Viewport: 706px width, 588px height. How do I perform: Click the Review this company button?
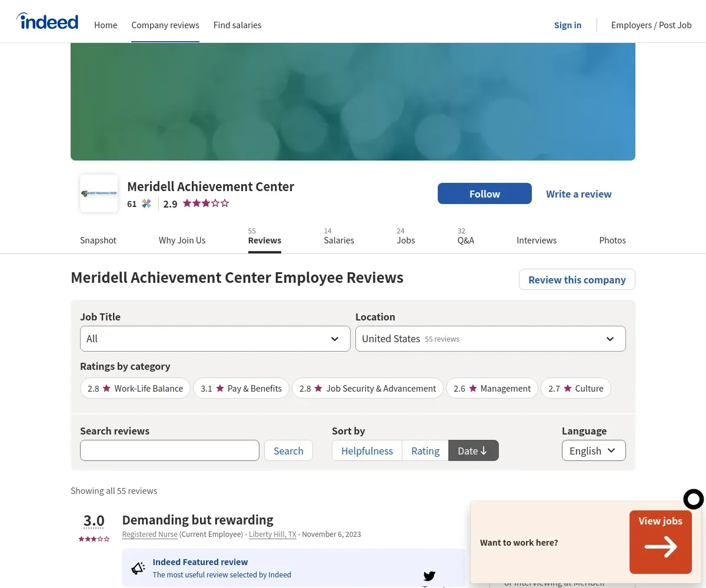pos(577,279)
